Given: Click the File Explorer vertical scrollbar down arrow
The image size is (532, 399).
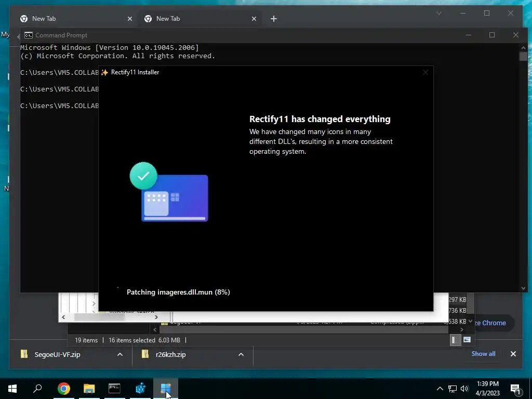Looking at the screenshot, I should (x=470, y=321).
